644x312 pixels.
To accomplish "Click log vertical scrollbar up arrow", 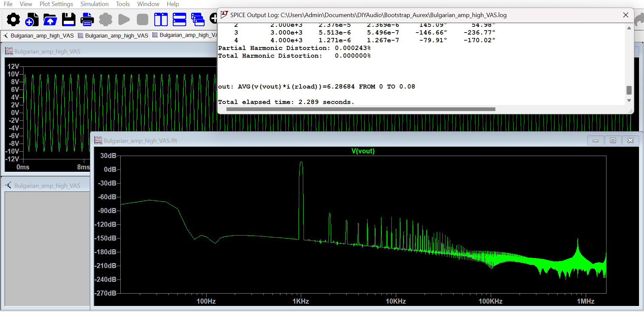I will pos(629,28).
